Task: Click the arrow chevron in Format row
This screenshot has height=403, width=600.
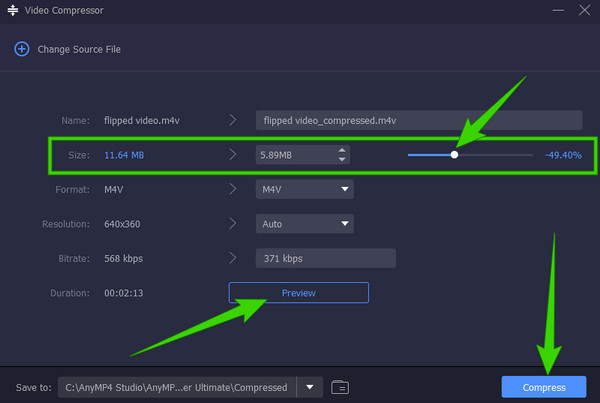Action: coord(233,189)
